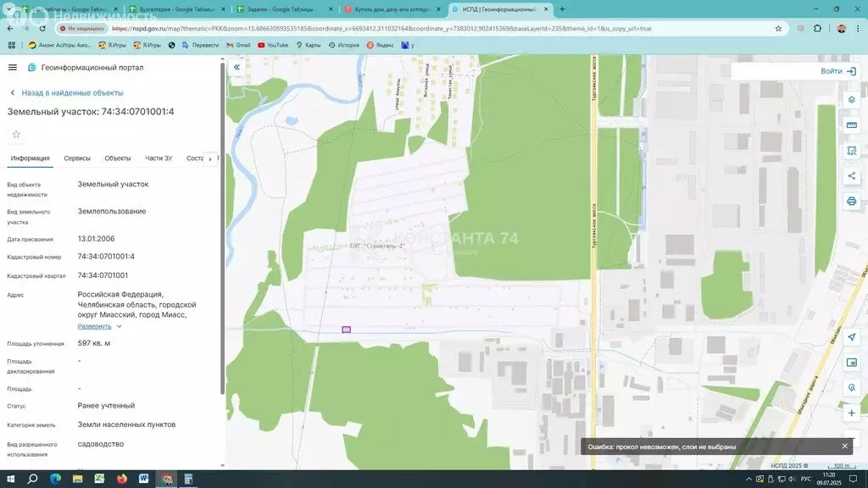The height and width of the screenshot is (488, 868).
Task: Print the map
Action: 851,202
